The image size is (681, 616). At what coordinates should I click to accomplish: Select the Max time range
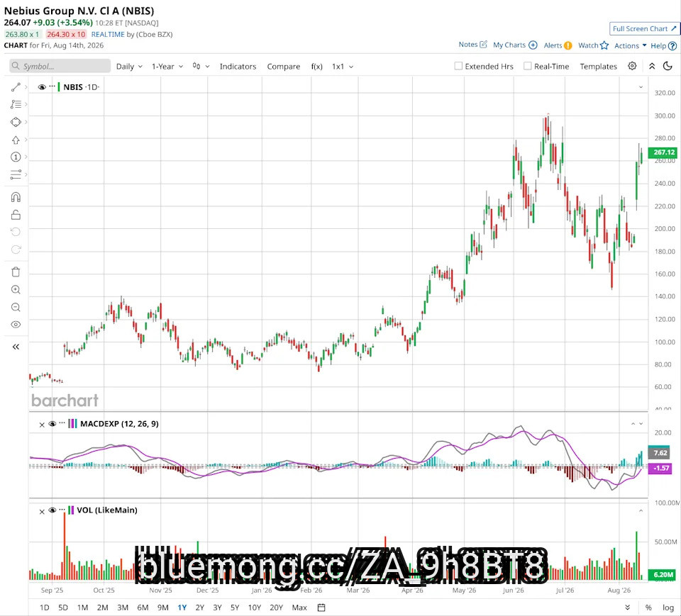pos(299,607)
